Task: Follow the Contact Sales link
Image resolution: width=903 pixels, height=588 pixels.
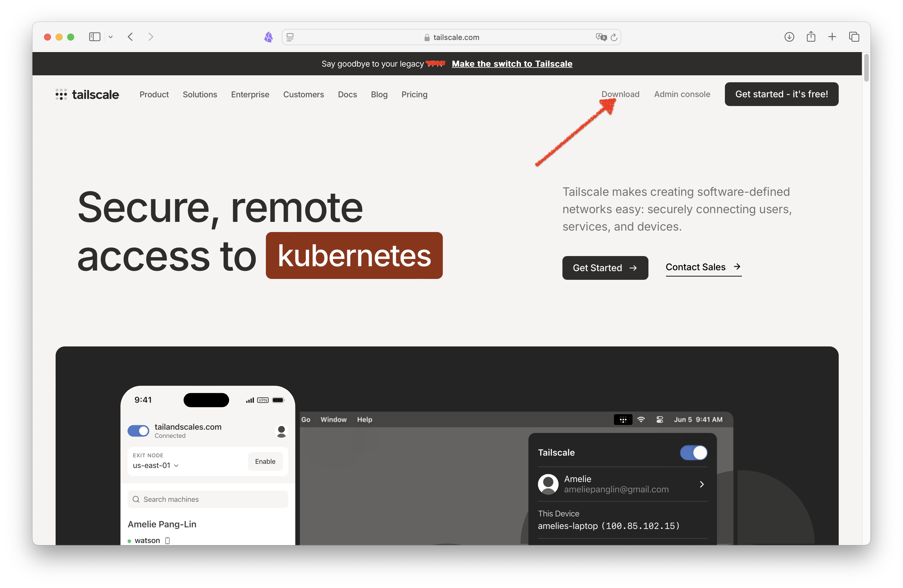Action: pyautogui.click(x=703, y=267)
